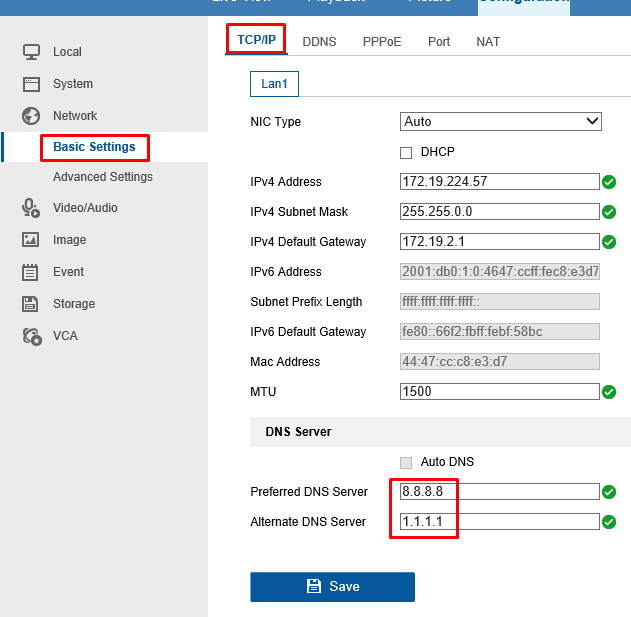This screenshot has width=631, height=617.
Task: Switch to the TCP/IP tab
Action: point(256,40)
